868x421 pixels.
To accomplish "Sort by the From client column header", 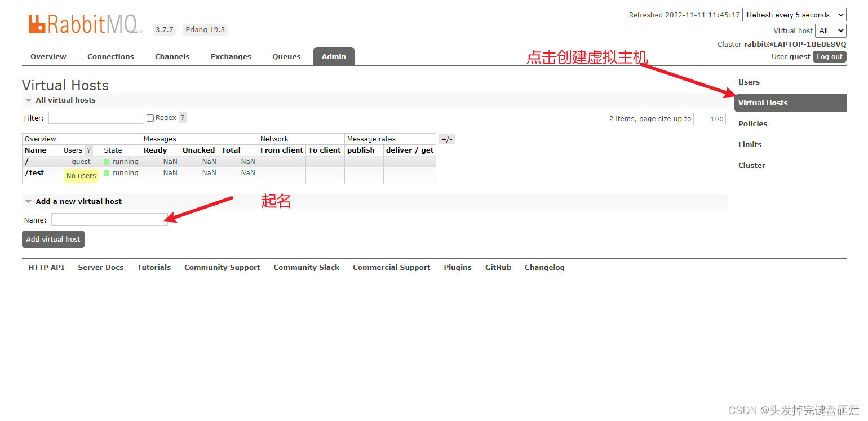I will tap(282, 150).
